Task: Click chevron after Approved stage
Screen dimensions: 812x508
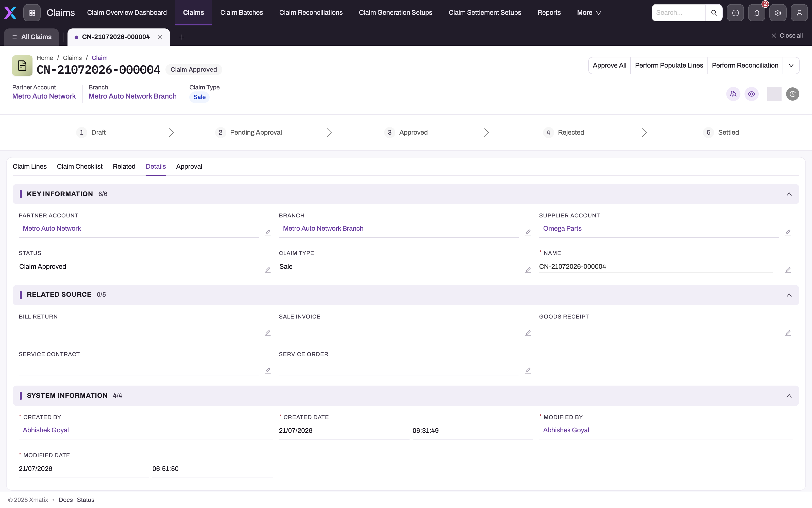Action: point(486,132)
